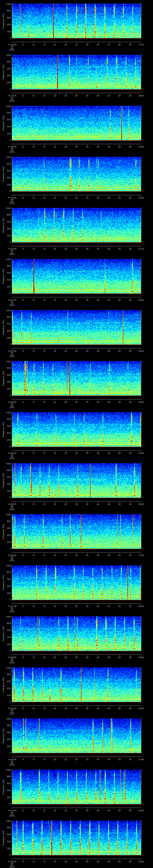
Task: Click the '17:00' end time label
Action: click(141, 44)
